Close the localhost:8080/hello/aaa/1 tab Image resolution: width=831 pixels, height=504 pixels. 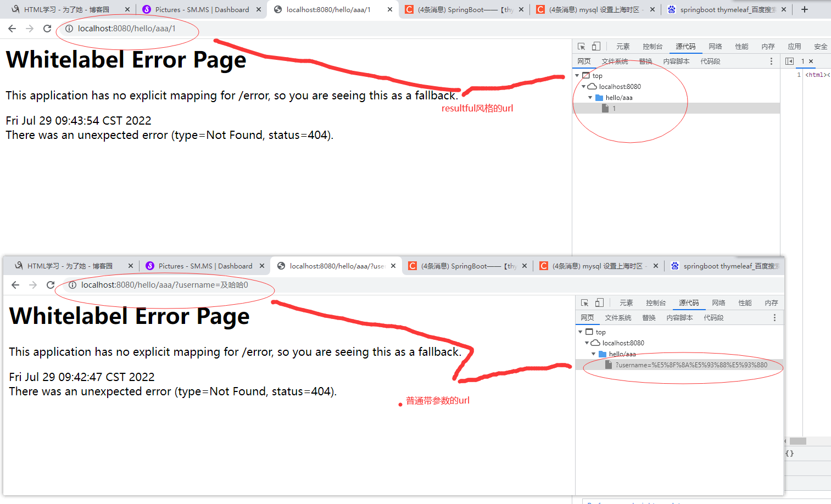(390, 9)
